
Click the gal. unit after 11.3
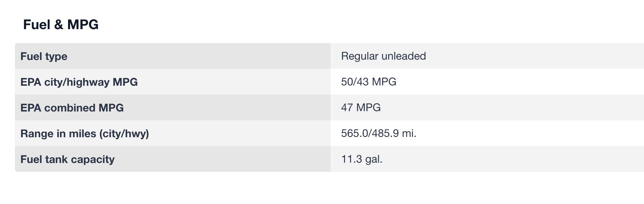coord(374,159)
